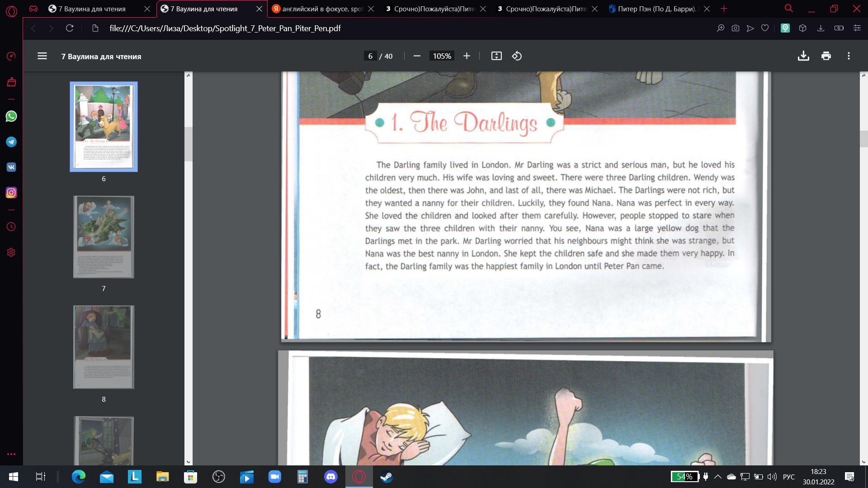Open a new tab with plus
The width and height of the screenshot is (868, 488).
[x=724, y=9]
